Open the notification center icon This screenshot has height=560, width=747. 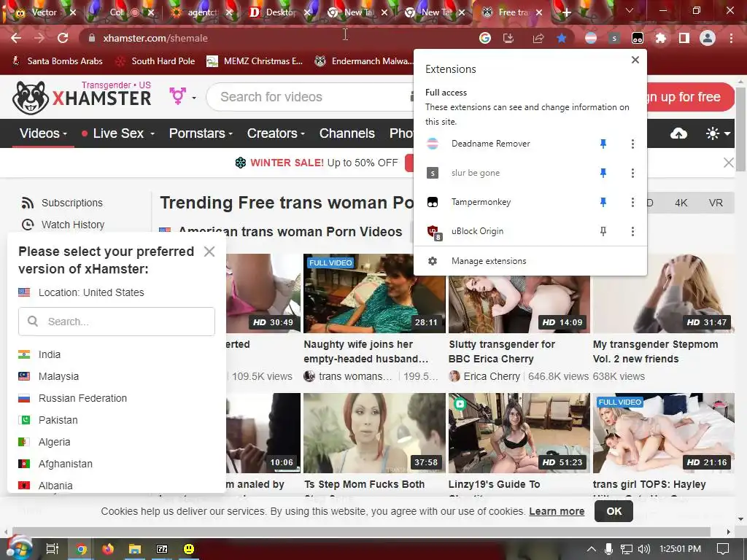[723, 549]
